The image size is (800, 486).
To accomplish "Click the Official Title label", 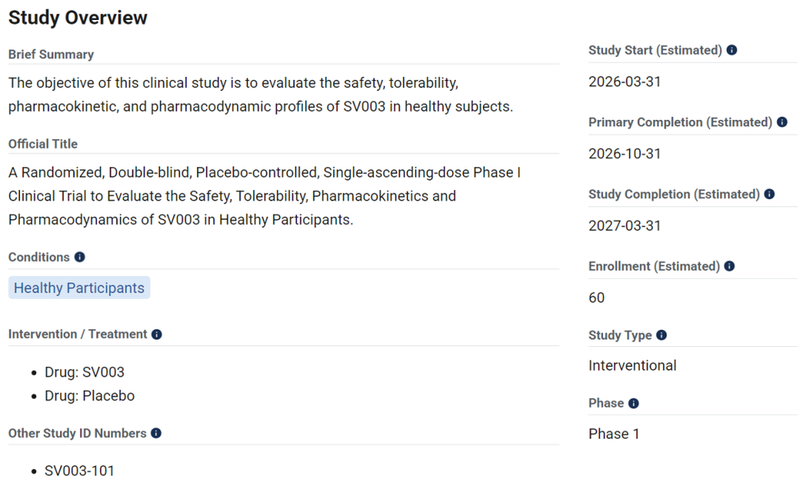I will (x=43, y=144).
